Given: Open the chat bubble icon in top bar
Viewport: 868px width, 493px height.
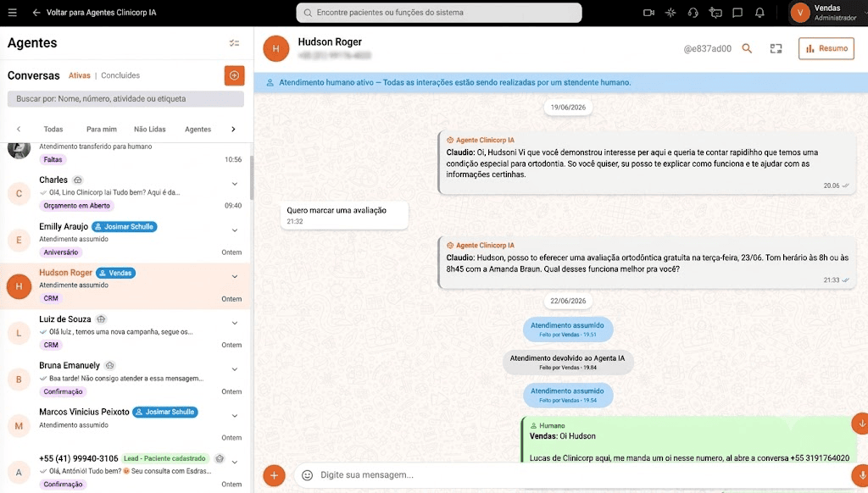Looking at the screenshot, I should (737, 12).
